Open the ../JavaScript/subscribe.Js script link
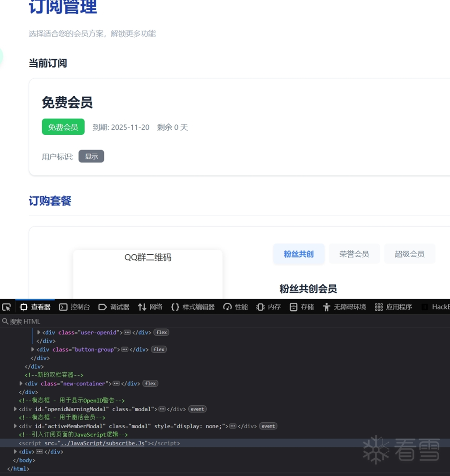The height and width of the screenshot is (476, 450). click(x=102, y=443)
